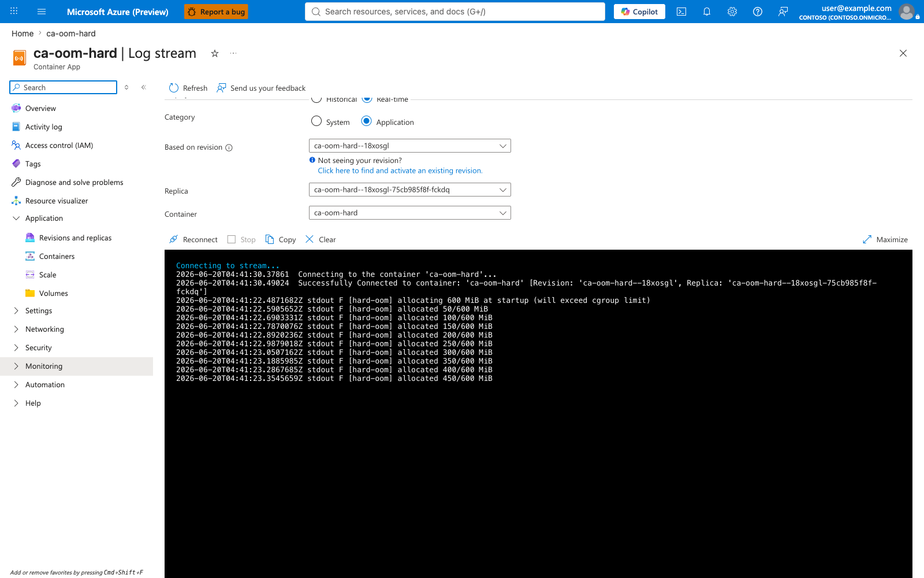Open the Replica dropdown
Image resolution: width=924 pixels, height=578 pixels.
coord(410,190)
